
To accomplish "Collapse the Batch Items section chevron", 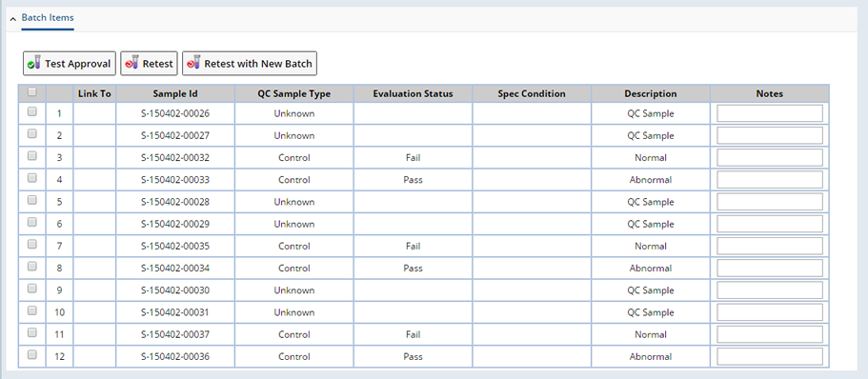I will 12,18.
